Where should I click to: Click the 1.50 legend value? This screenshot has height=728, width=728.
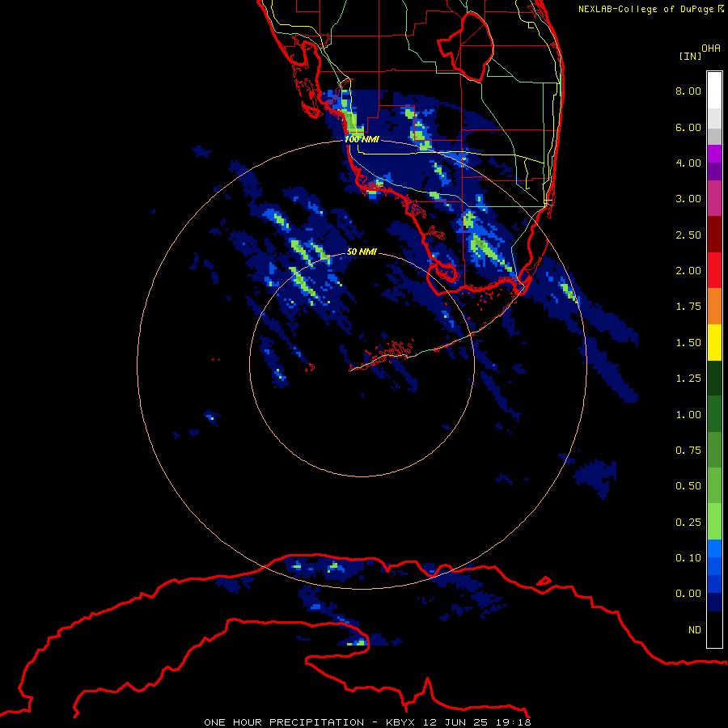pos(688,343)
